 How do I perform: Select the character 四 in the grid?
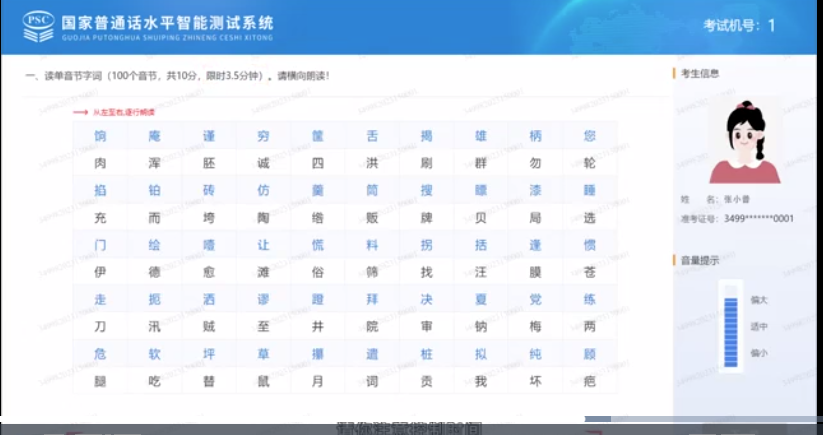(317, 162)
